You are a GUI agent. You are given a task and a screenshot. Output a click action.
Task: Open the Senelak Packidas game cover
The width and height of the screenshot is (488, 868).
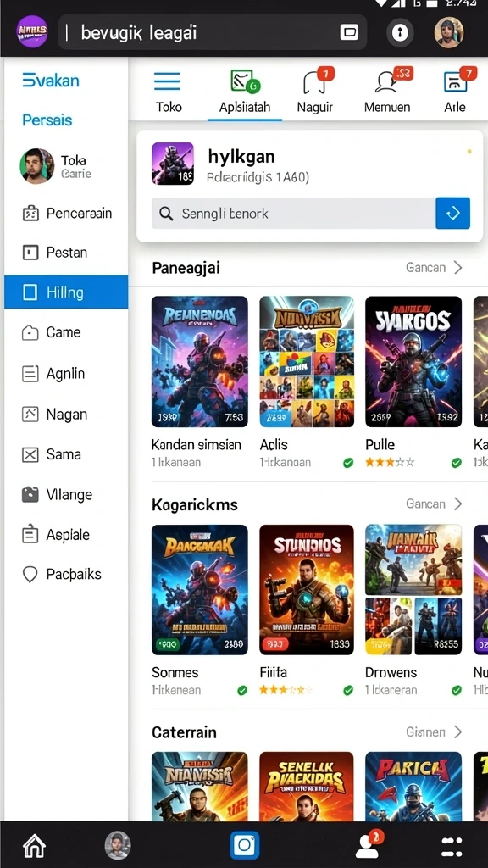(307, 786)
